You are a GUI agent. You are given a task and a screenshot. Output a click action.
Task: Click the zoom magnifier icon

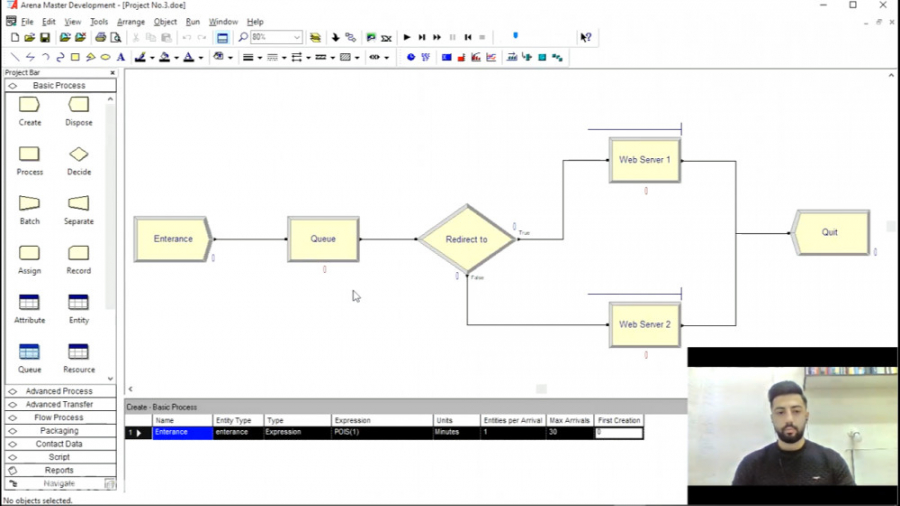coord(243,37)
